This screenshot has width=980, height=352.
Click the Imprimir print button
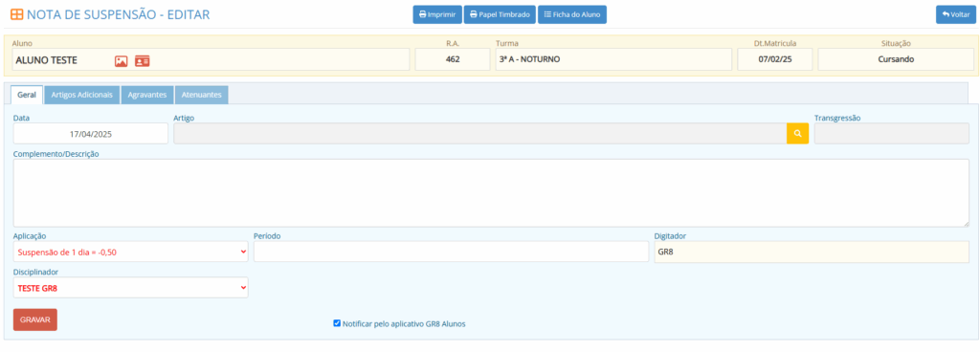(437, 14)
